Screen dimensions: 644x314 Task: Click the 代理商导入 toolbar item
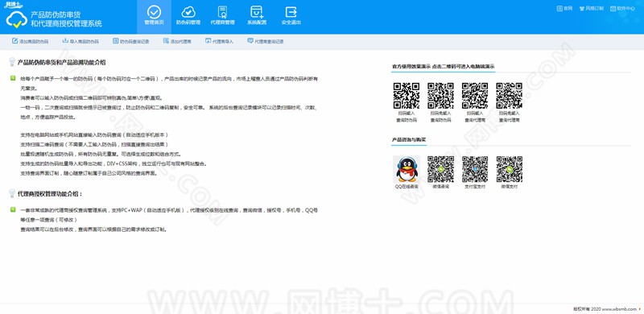[219, 42]
